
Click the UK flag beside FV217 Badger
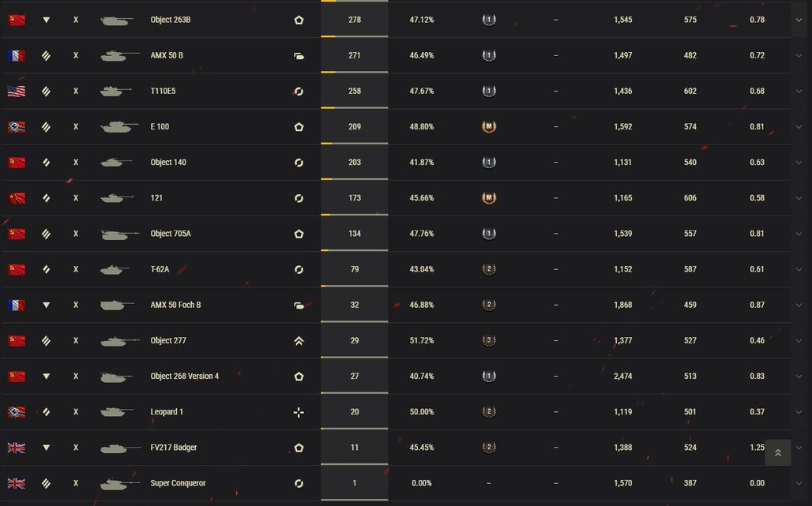click(x=17, y=448)
